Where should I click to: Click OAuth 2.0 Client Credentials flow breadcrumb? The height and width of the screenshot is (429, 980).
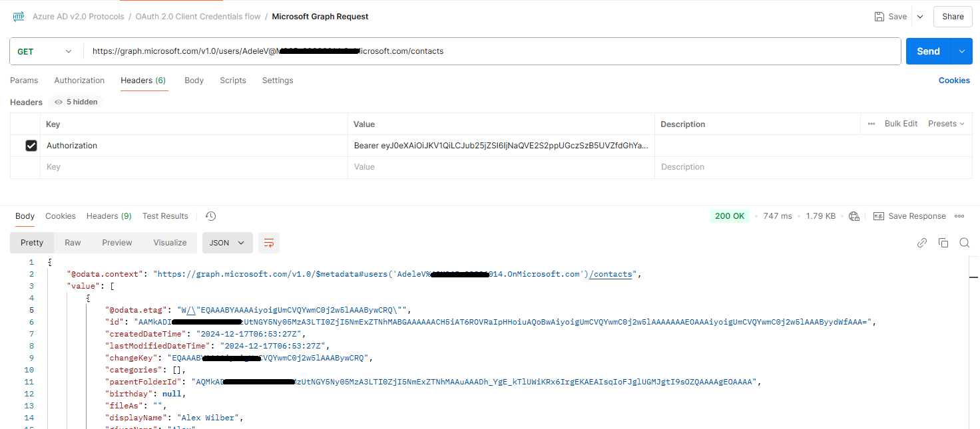coord(198,17)
